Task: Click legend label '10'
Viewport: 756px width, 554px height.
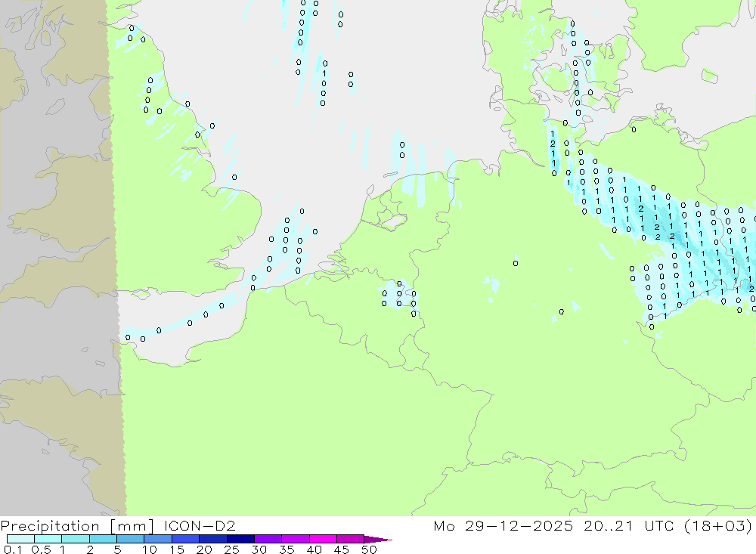Action: coord(149,549)
